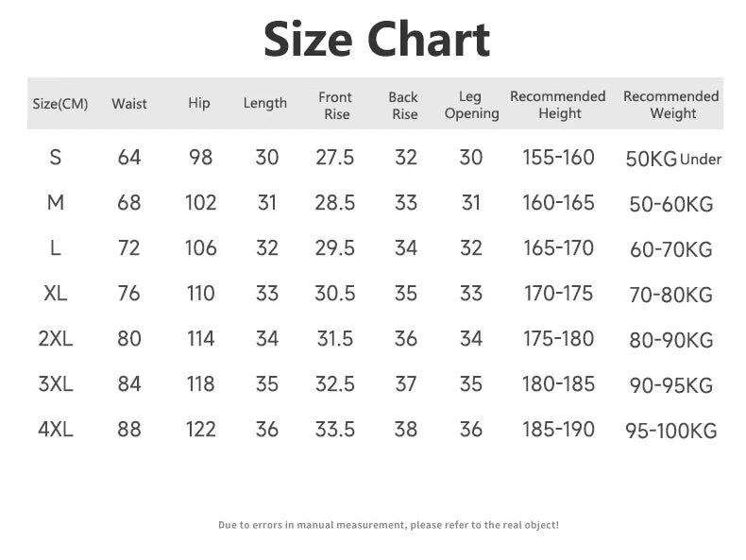
Task: Click the Waist column header
Action: 129,104
